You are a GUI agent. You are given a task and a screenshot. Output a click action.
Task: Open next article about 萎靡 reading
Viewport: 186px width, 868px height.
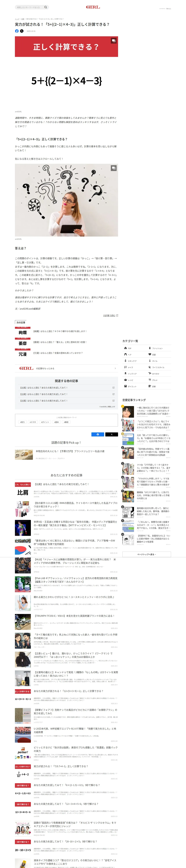point(66,342)
